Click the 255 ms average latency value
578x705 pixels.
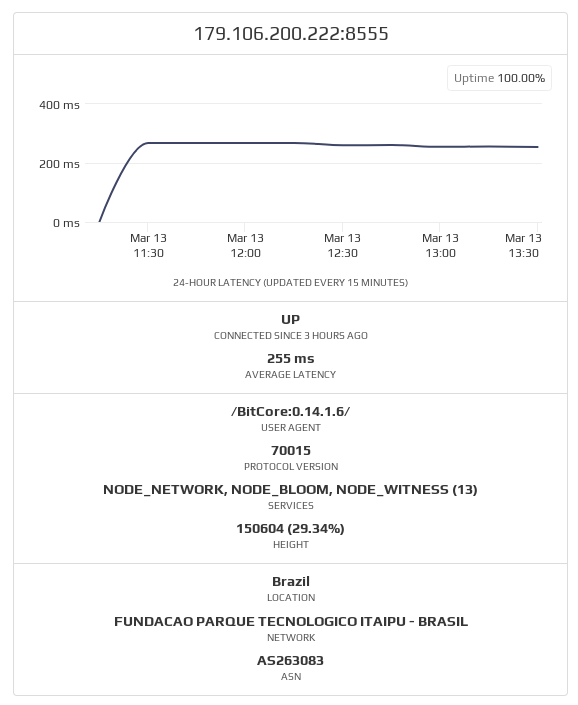[290, 358]
